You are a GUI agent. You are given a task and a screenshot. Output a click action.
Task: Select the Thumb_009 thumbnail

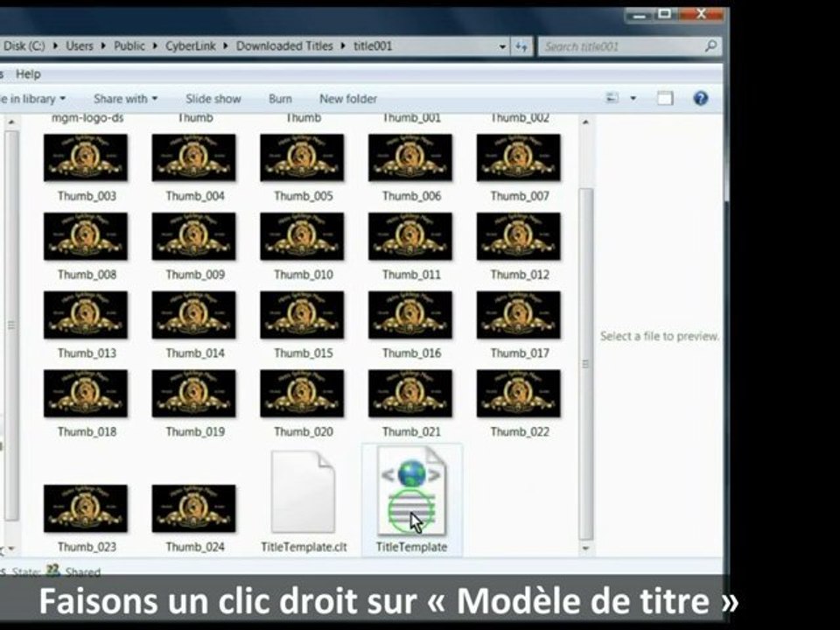(194, 236)
